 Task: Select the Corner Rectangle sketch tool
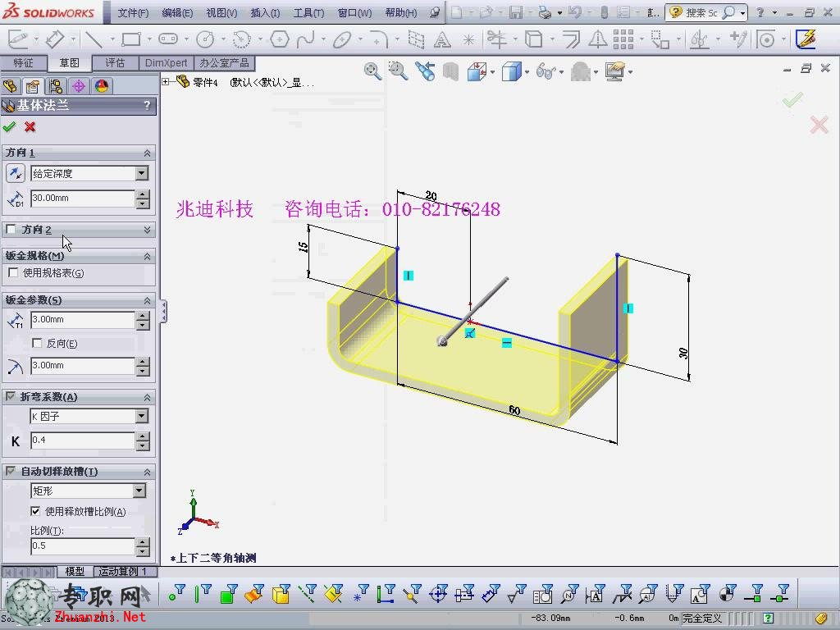[131, 39]
